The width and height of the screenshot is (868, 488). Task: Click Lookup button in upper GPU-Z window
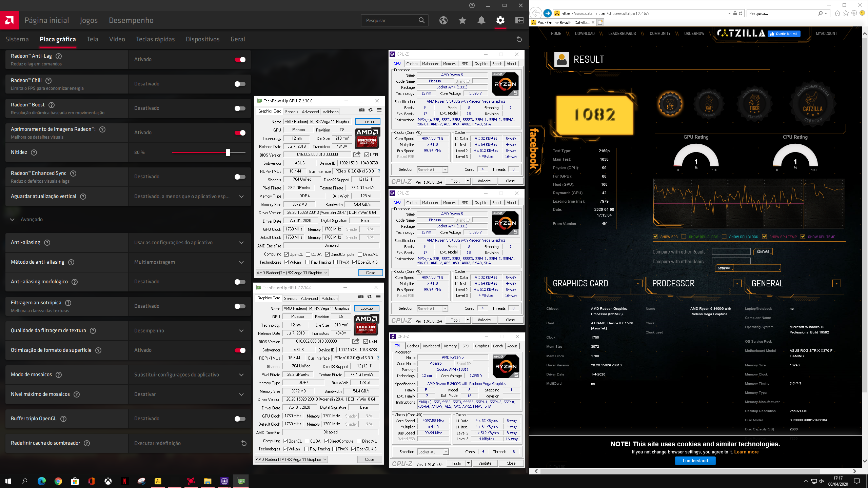[367, 121]
